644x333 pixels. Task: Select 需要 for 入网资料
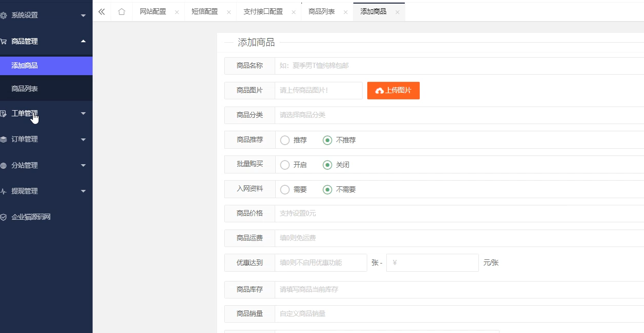284,189
